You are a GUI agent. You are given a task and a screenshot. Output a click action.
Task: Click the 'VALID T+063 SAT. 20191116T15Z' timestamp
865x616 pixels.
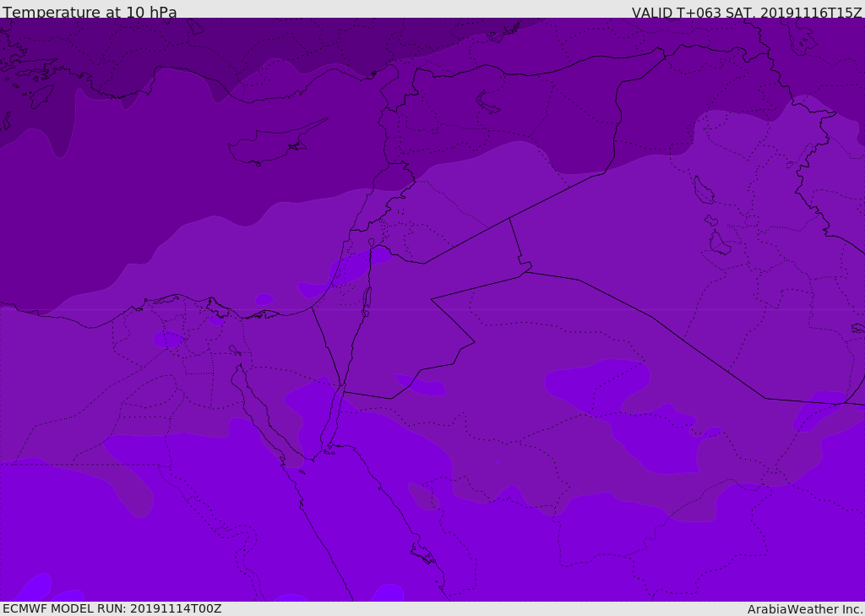point(747,12)
